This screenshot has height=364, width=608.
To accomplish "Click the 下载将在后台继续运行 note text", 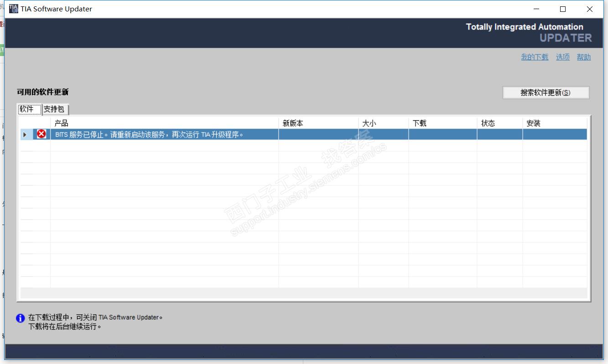I will point(65,327).
